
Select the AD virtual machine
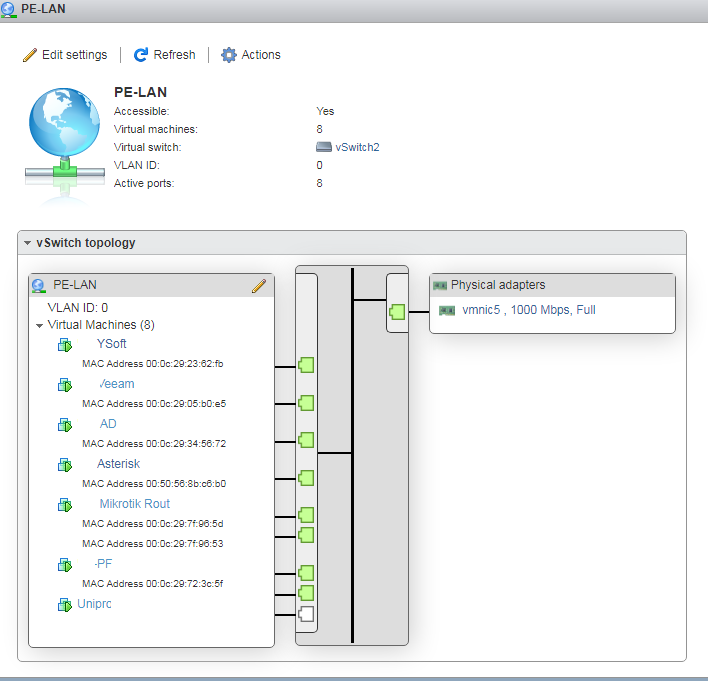108,424
